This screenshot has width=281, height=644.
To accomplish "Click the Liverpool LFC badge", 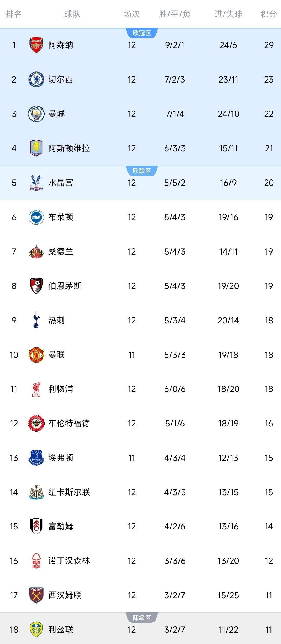I will click(36, 389).
